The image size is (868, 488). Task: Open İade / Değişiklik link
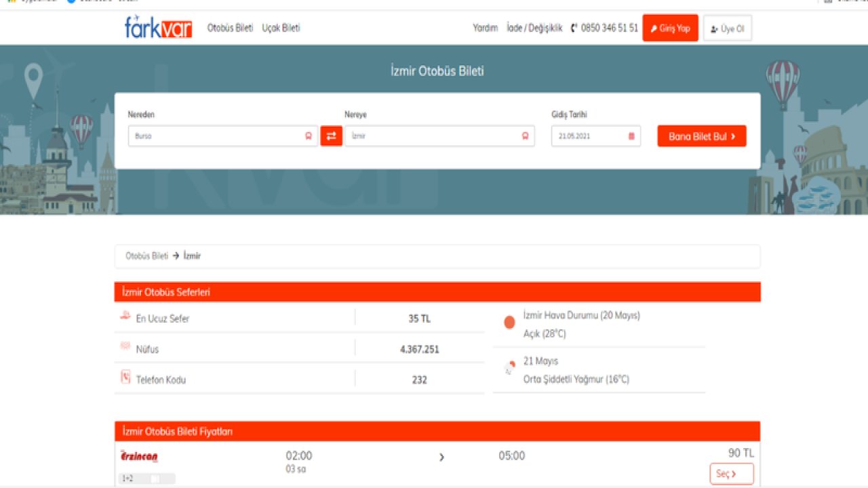[x=534, y=28]
